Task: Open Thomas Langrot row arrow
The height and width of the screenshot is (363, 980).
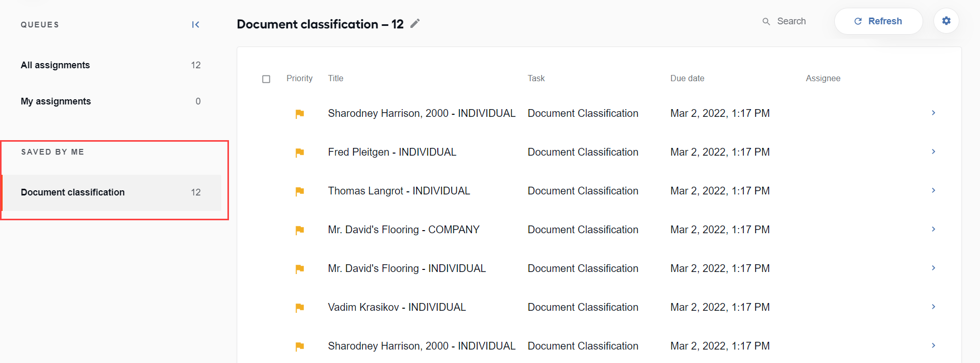Action: 933,190
